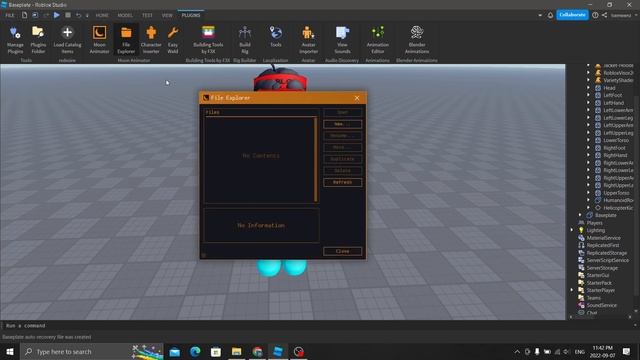Switch to the MODEL tab
The image size is (640, 360).
pyautogui.click(x=125, y=15)
